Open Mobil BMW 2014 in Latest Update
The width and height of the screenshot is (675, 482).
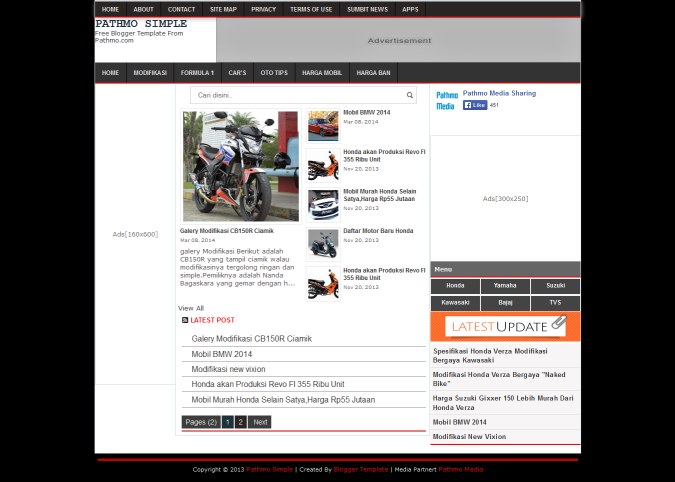pos(459,422)
